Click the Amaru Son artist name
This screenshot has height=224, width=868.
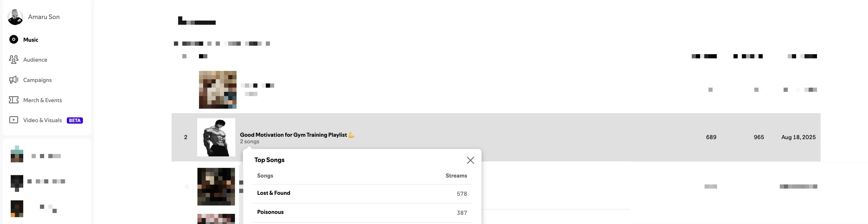click(44, 17)
